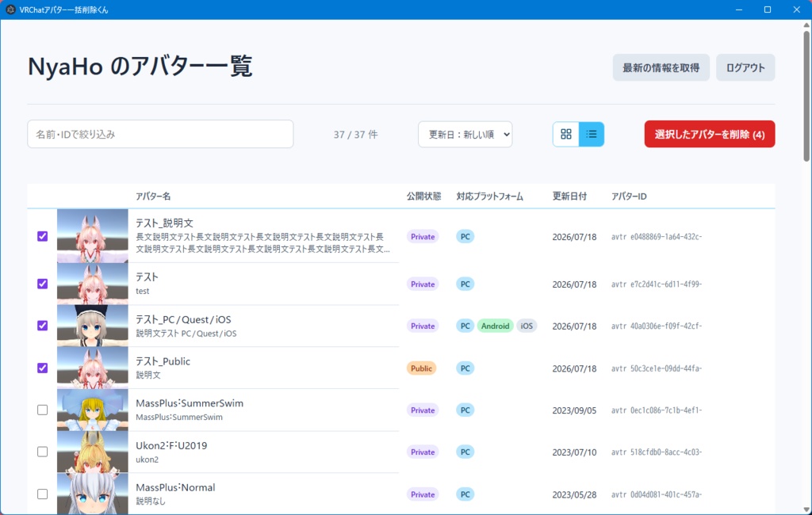
Task: Click the vertical scrollbar thumb
Action: tap(806, 96)
